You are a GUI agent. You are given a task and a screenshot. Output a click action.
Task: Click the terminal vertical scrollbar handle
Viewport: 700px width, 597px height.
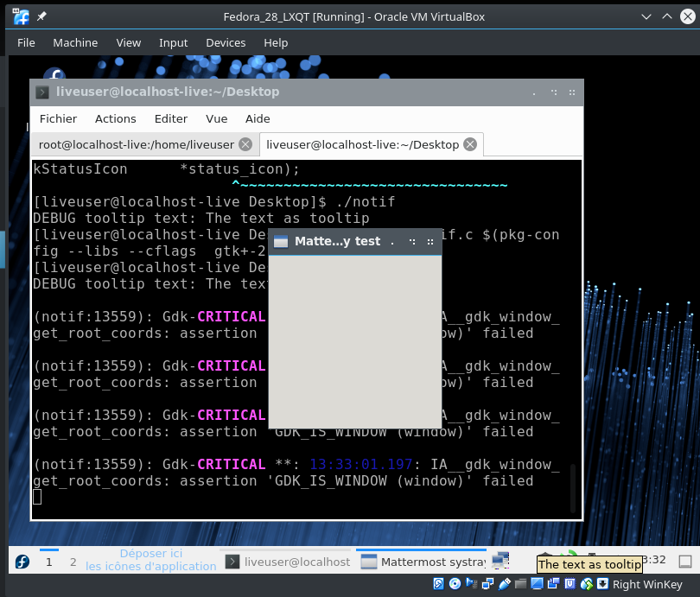tap(573, 488)
